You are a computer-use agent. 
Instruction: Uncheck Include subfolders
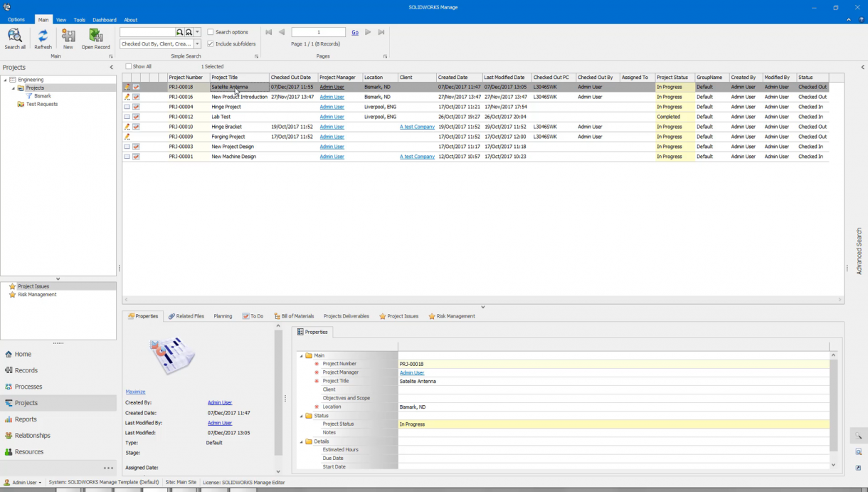click(x=211, y=43)
